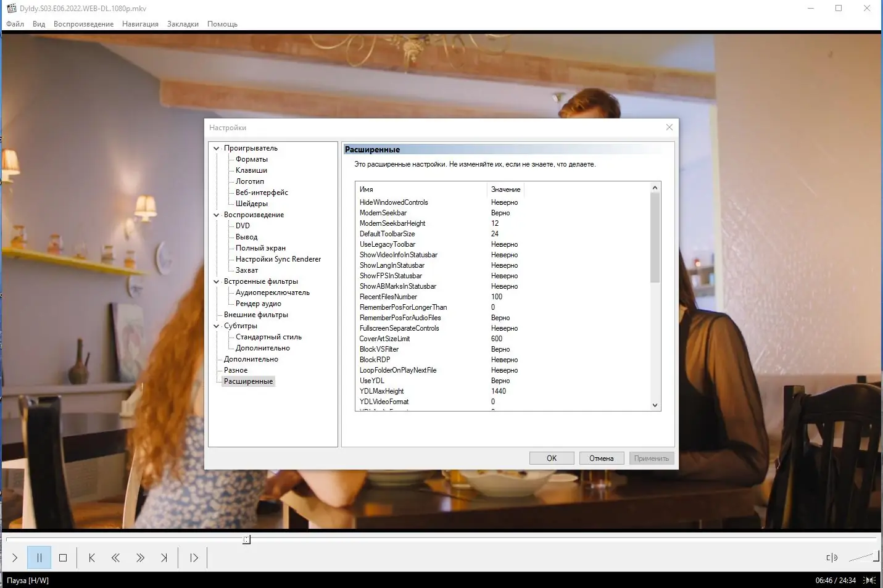The image size is (883, 588).
Task: Select the UseYDL setting row
Action: coord(503,381)
